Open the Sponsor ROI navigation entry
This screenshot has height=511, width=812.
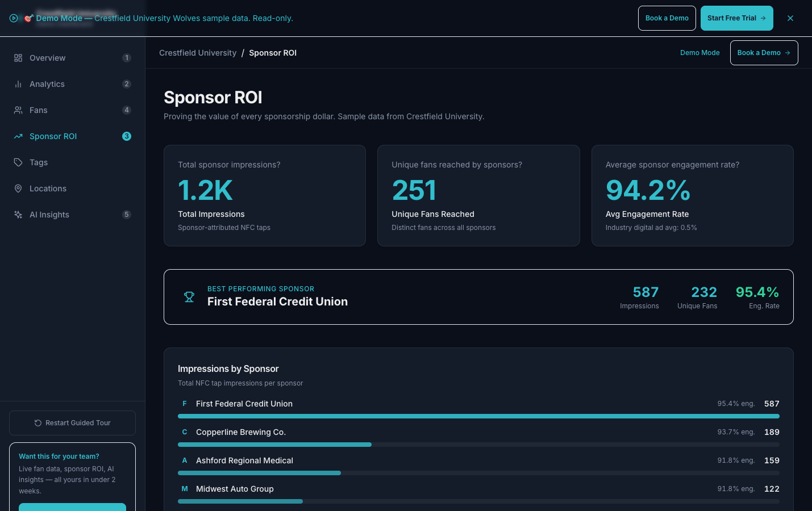(53, 136)
